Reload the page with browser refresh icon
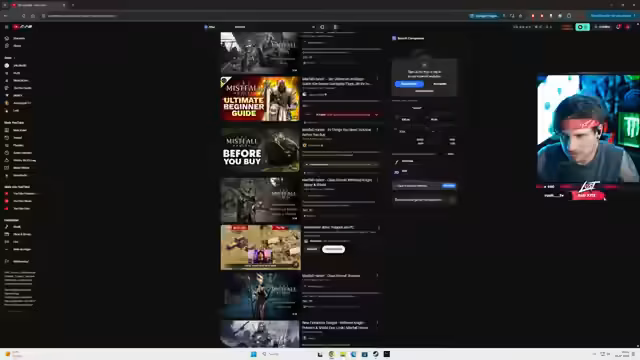 [24, 16]
